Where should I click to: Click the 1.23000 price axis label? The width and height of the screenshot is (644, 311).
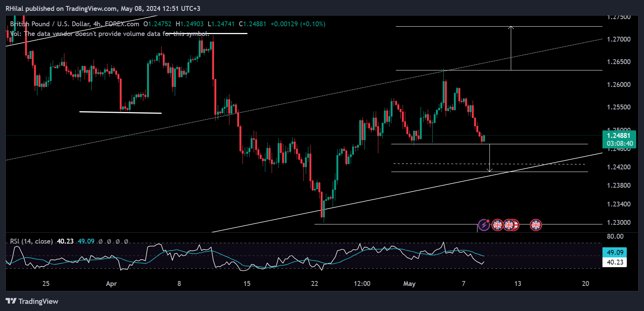[x=619, y=223]
